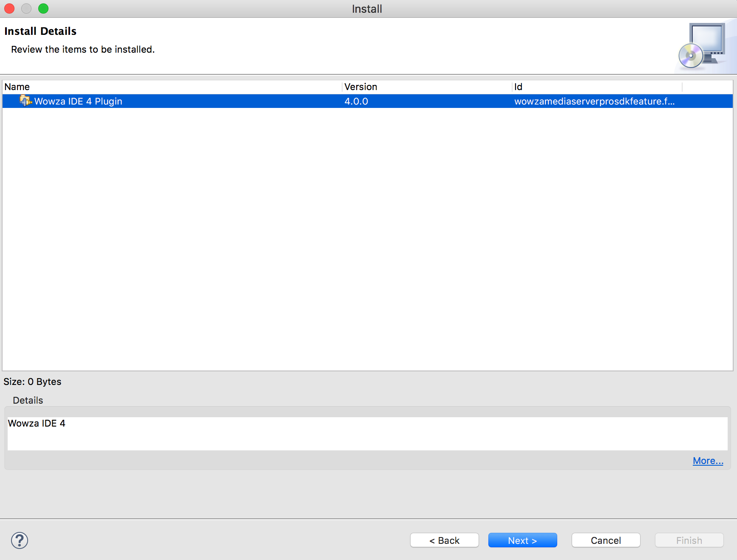The width and height of the screenshot is (737, 560).
Task: Close the Install window
Action: point(9,8)
